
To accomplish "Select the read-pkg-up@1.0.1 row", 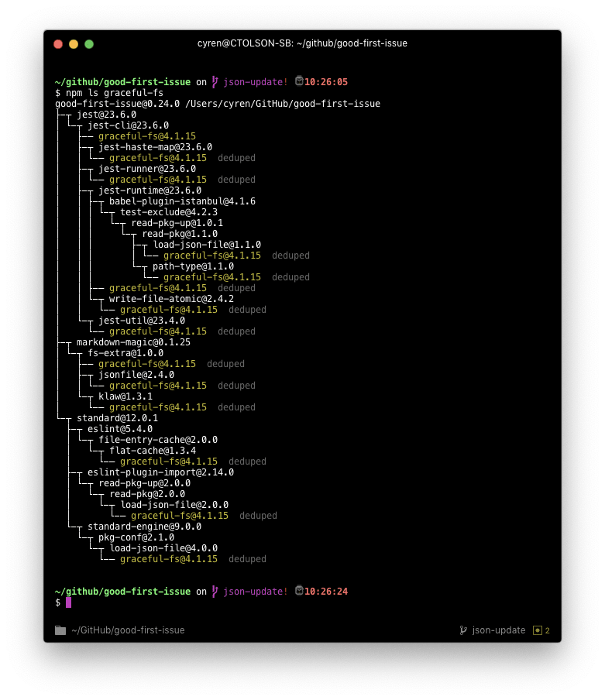I will point(177,223).
